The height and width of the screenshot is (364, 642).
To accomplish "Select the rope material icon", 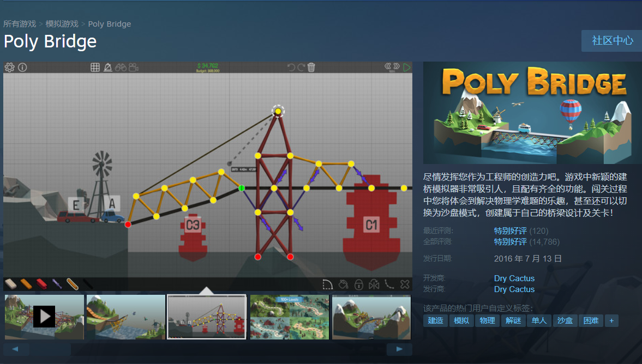I will tap(73, 283).
